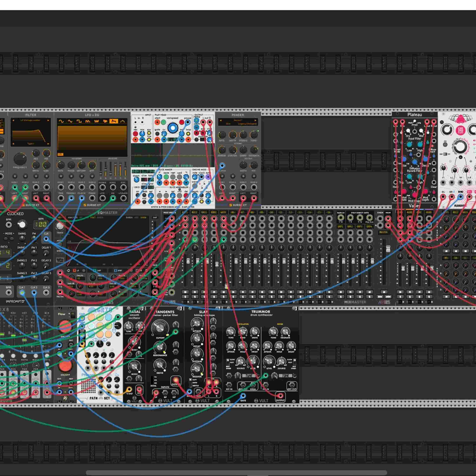Select the sine waveform icon in LFO x EG
The height and width of the screenshot is (476, 476).
pos(61,121)
